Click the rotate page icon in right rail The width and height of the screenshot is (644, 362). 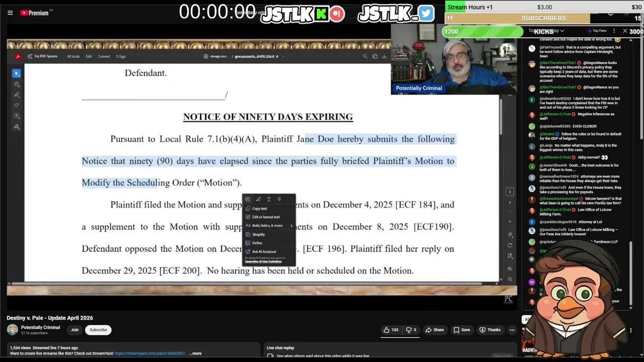tap(510, 245)
